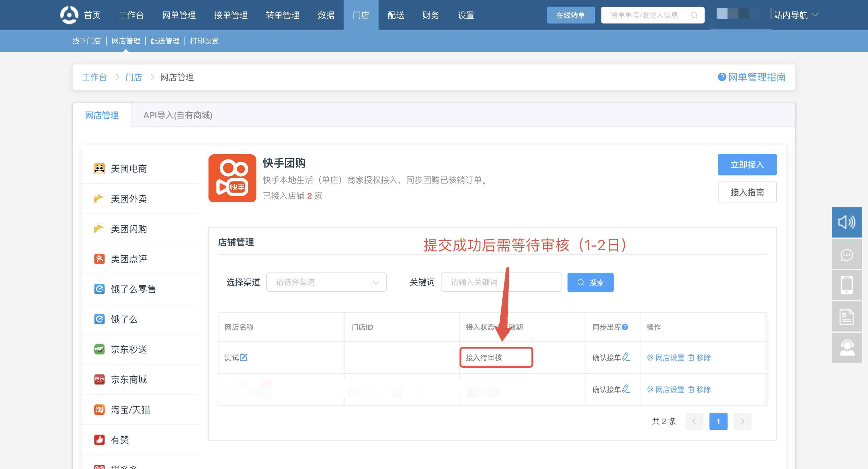Click the 快手 Kuaishou logo image
The height and width of the screenshot is (469, 868).
pos(232,178)
